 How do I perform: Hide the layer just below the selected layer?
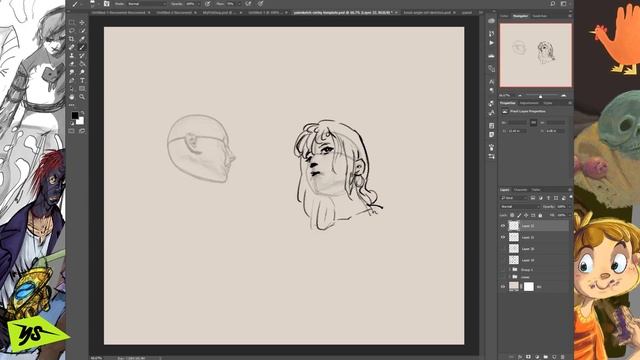click(x=503, y=237)
